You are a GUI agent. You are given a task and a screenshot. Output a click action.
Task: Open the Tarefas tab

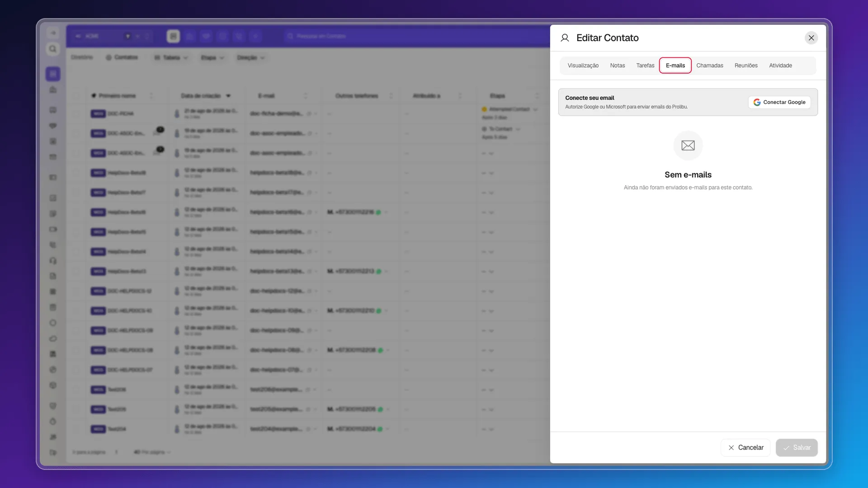coord(645,66)
